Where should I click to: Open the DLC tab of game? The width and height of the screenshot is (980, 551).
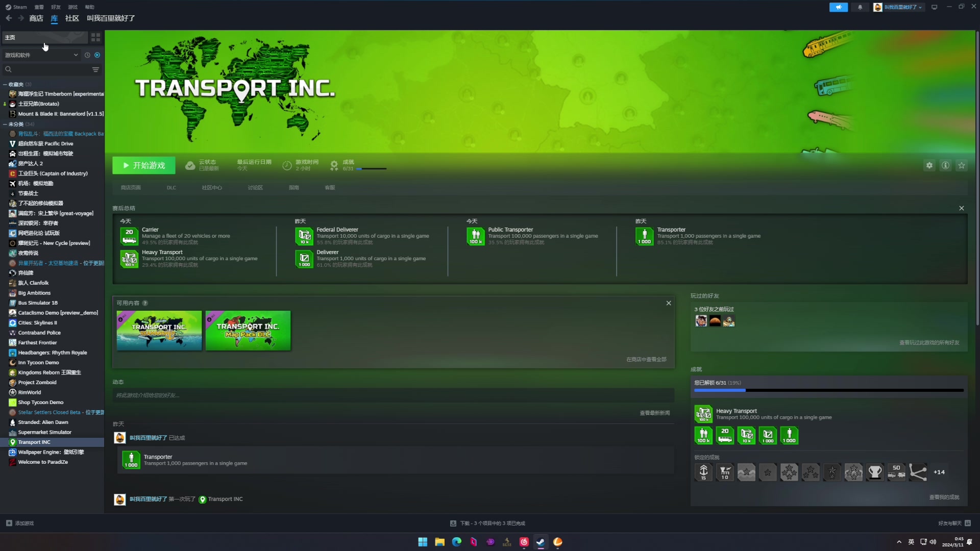click(x=171, y=188)
